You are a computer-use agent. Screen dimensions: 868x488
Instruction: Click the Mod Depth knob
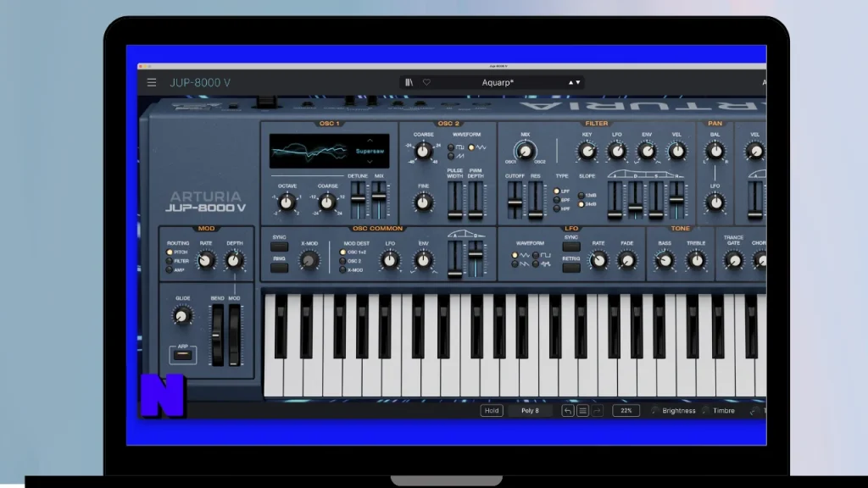click(x=234, y=260)
